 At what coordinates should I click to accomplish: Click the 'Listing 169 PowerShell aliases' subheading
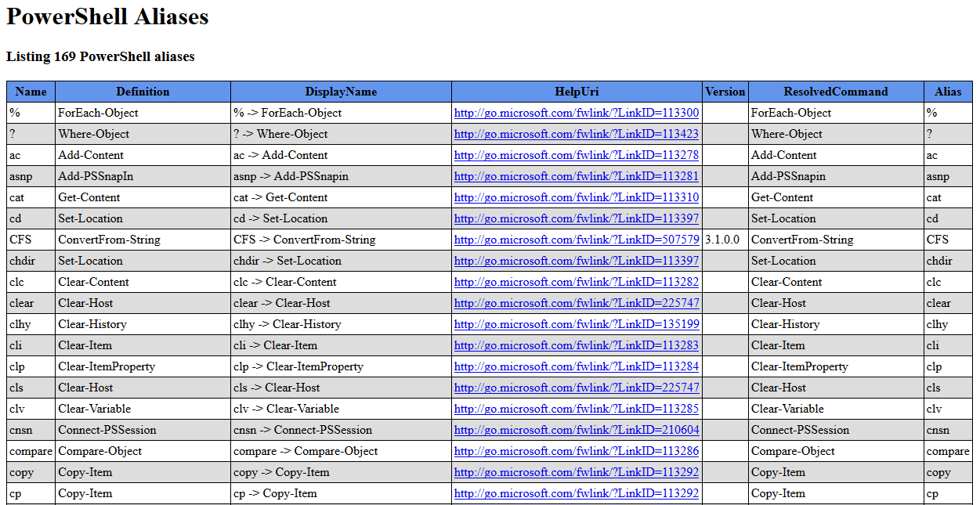click(x=100, y=56)
